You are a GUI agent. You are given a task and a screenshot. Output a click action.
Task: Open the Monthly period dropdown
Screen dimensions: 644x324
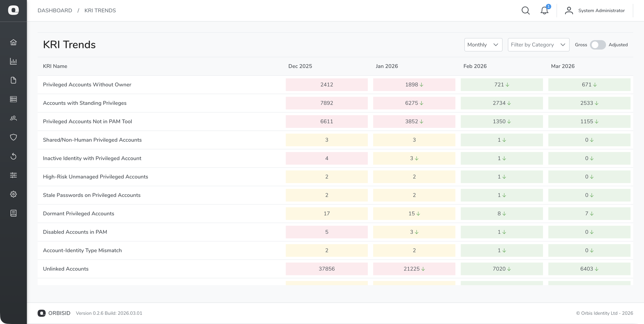[x=483, y=45]
